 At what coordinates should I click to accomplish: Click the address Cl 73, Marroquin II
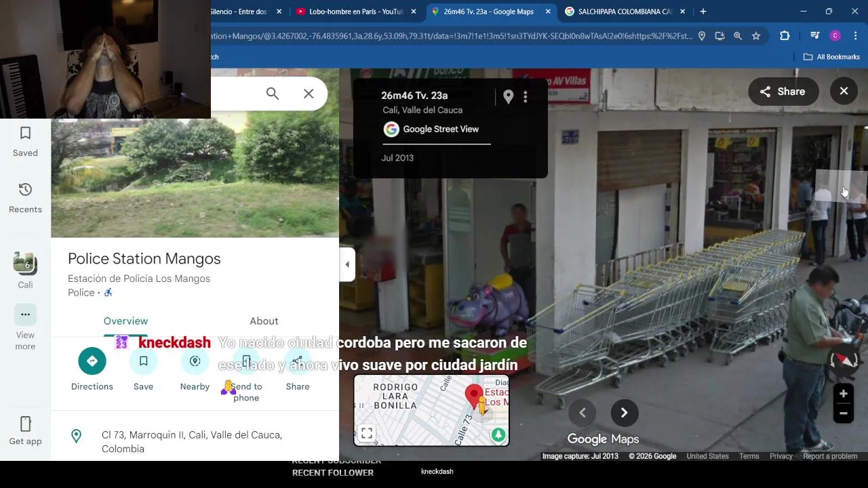(192, 442)
